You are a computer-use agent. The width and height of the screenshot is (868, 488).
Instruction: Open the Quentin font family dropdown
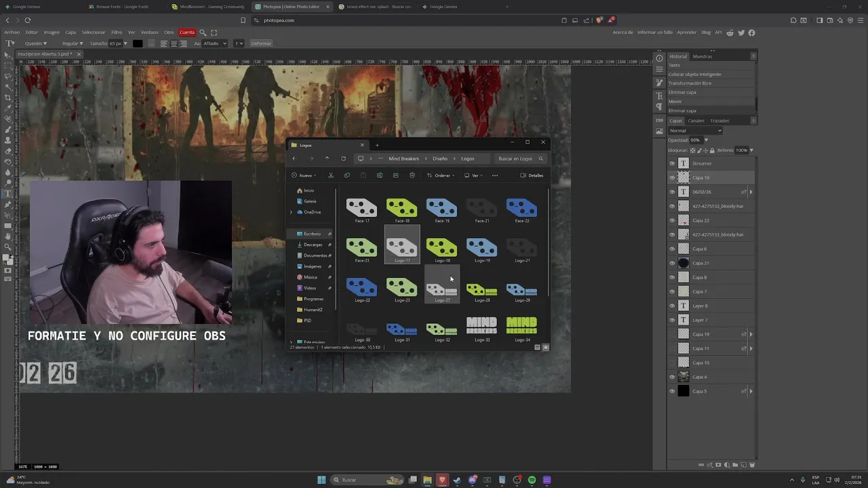[36, 43]
